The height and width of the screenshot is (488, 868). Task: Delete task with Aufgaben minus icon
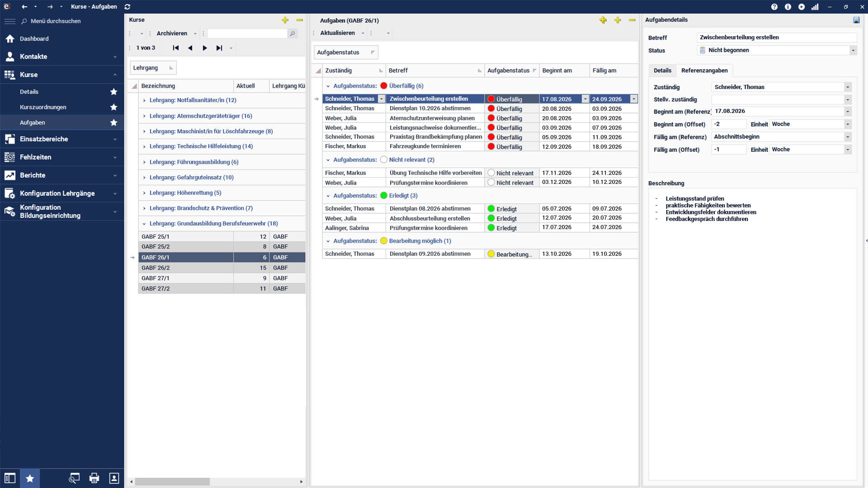pyautogui.click(x=632, y=20)
